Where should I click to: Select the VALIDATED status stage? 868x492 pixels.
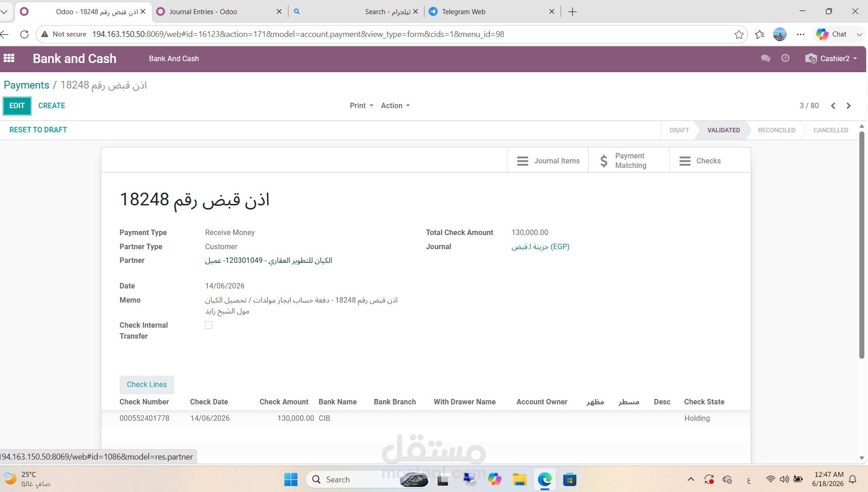pos(723,130)
